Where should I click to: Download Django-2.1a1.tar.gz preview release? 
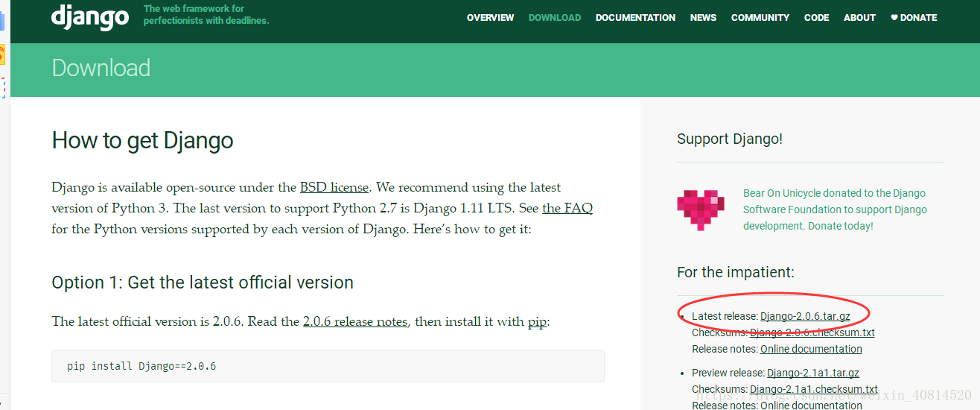click(813, 373)
